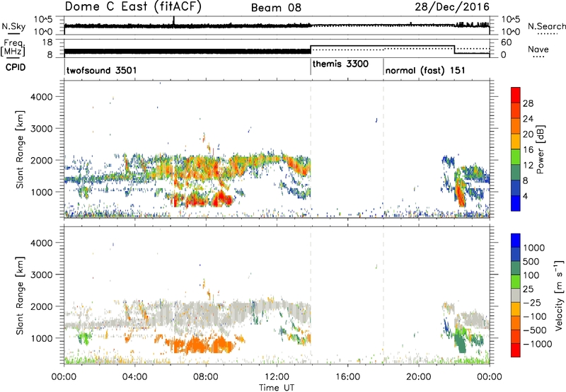The height and width of the screenshot is (392, 566).
Task: Click the 'CPID' row label
Action: click(16, 67)
